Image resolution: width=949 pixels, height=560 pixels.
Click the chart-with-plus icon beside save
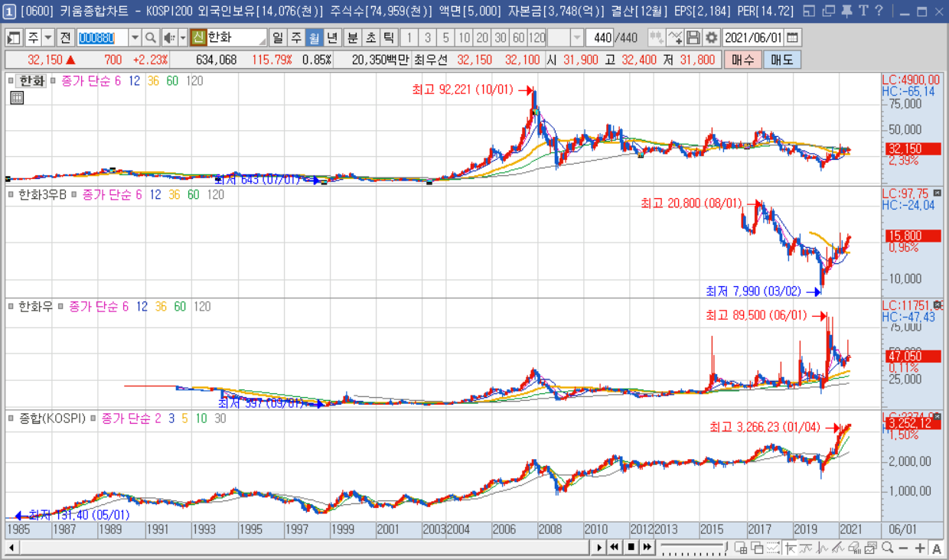click(x=675, y=37)
